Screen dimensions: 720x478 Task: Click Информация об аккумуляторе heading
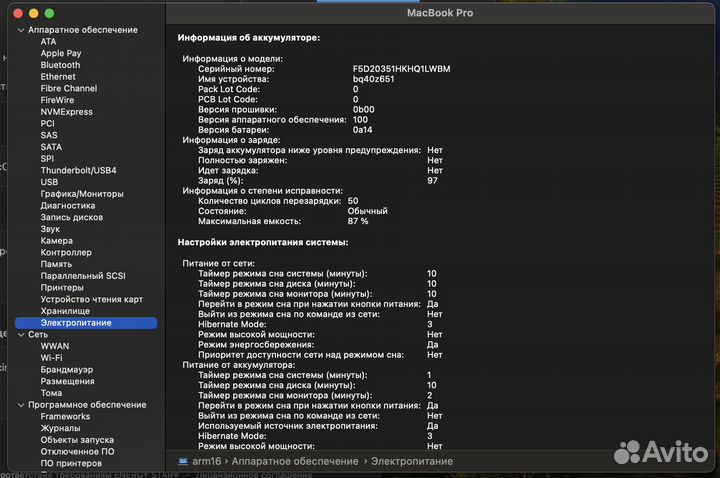click(x=249, y=38)
